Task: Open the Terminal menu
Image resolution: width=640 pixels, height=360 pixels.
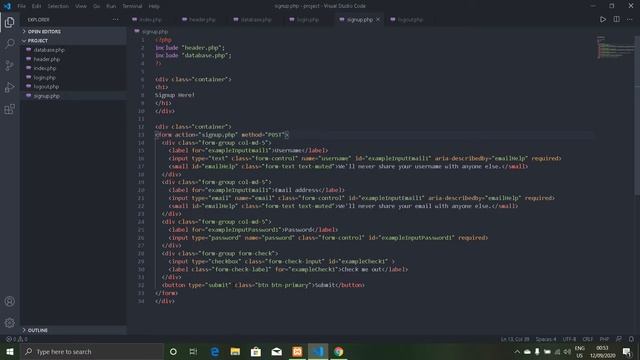Action: (x=132, y=6)
